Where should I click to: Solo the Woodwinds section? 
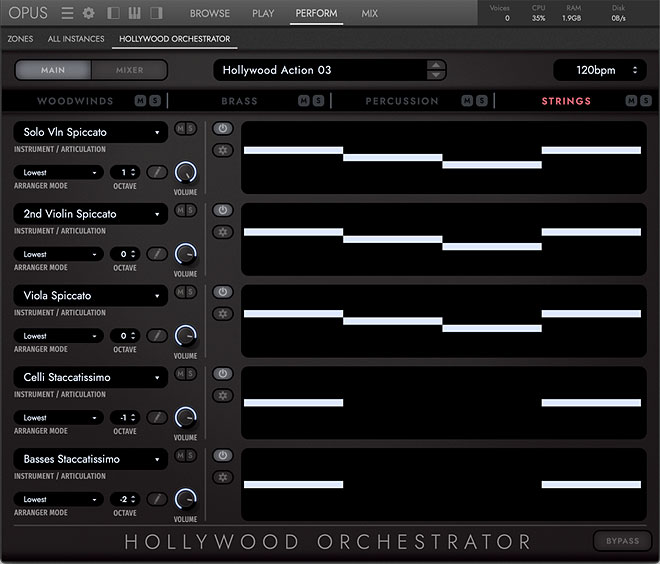coord(155,101)
